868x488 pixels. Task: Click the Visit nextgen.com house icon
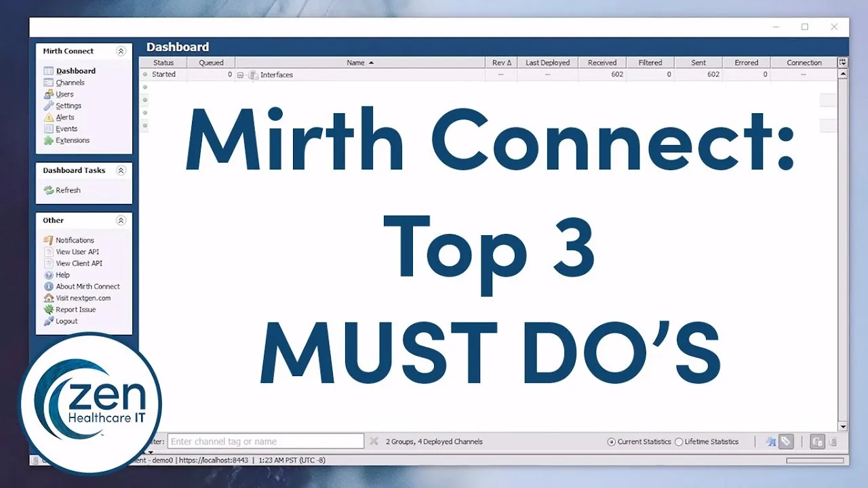pyautogui.click(x=49, y=298)
